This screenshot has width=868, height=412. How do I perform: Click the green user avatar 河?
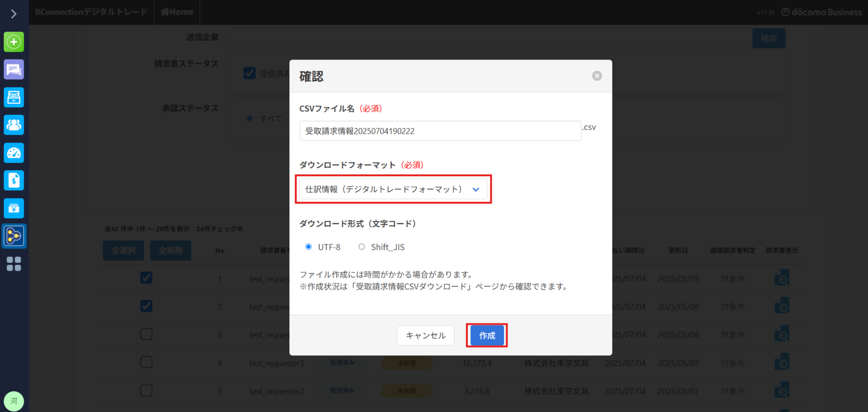pos(14,401)
